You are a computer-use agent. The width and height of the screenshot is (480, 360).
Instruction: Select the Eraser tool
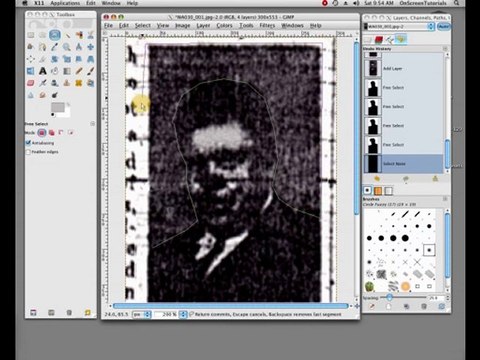pyautogui.click(x=31, y=83)
